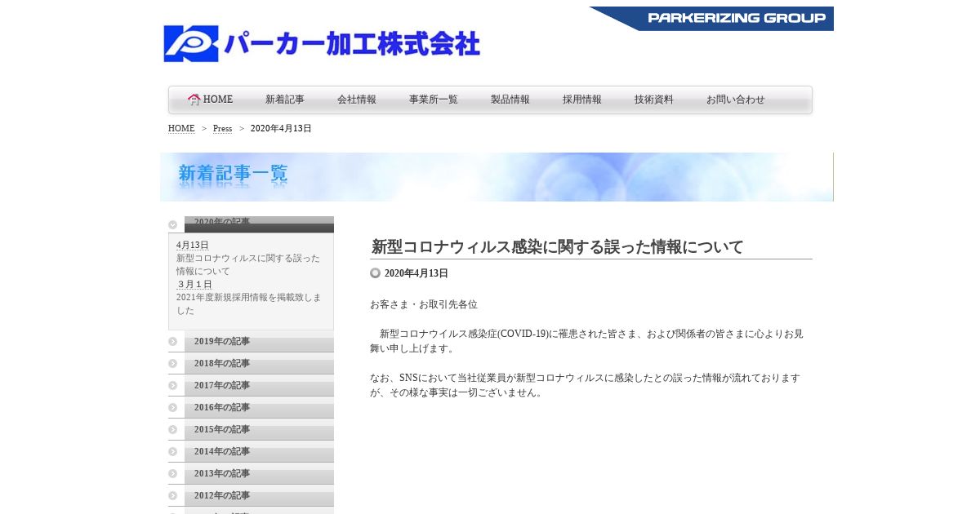Viewport: 980px width, 514px height.
Task: Open the 4月13日 sidebar article link
Action: tap(193, 246)
